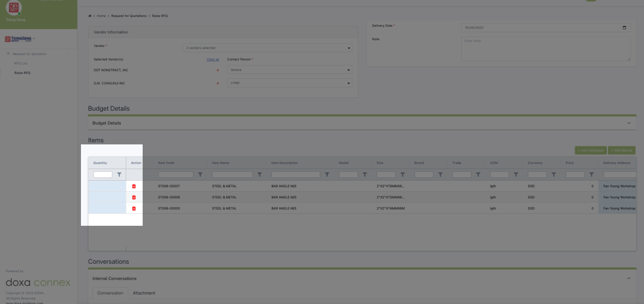Sort by the Quantity column header
This screenshot has height=304, width=644.
coord(100,163)
